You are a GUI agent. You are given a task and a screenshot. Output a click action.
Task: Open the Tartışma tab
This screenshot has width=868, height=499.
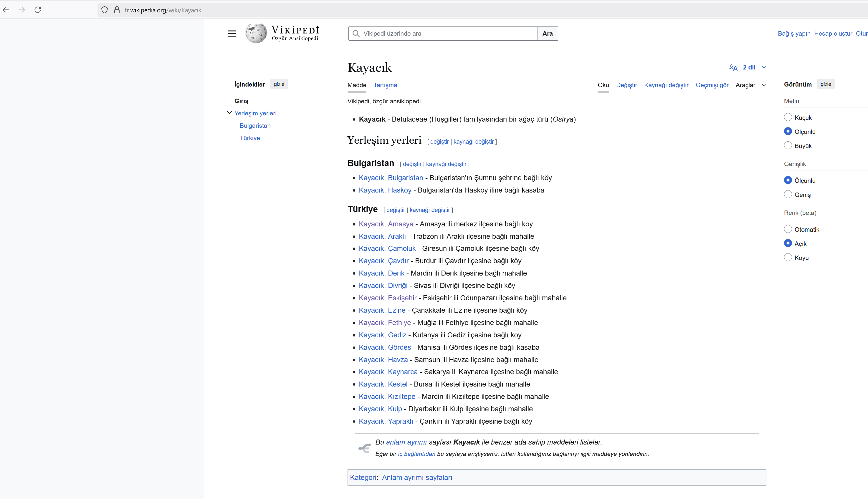pos(385,85)
